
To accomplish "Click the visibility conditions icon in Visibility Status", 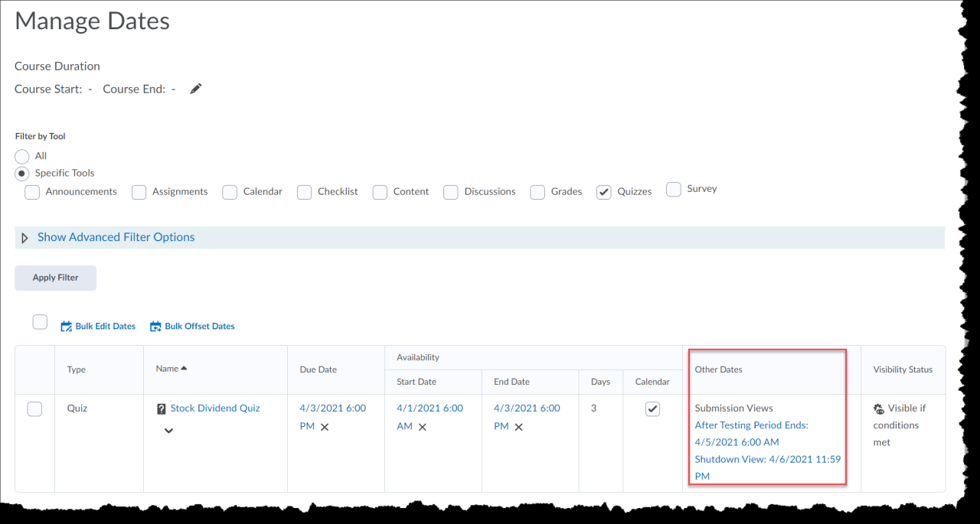I will (x=879, y=408).
